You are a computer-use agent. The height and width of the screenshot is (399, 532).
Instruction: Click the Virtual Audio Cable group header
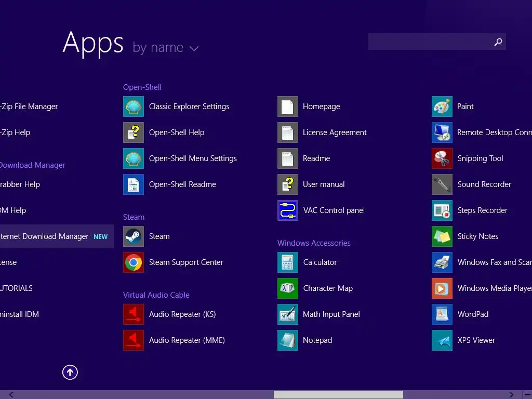pos(156,295)
